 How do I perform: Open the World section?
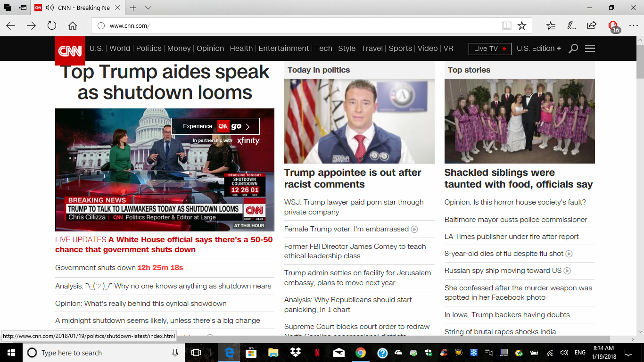point(120,49)
